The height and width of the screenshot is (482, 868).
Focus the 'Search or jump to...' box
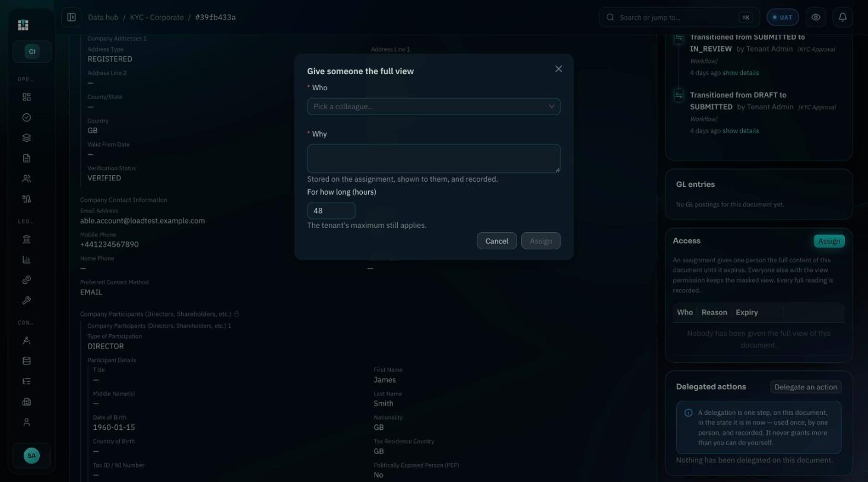click(679, 17)
